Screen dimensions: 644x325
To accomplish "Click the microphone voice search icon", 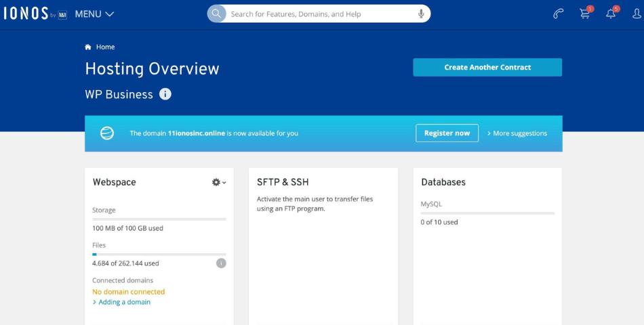I will pos(421,14).
